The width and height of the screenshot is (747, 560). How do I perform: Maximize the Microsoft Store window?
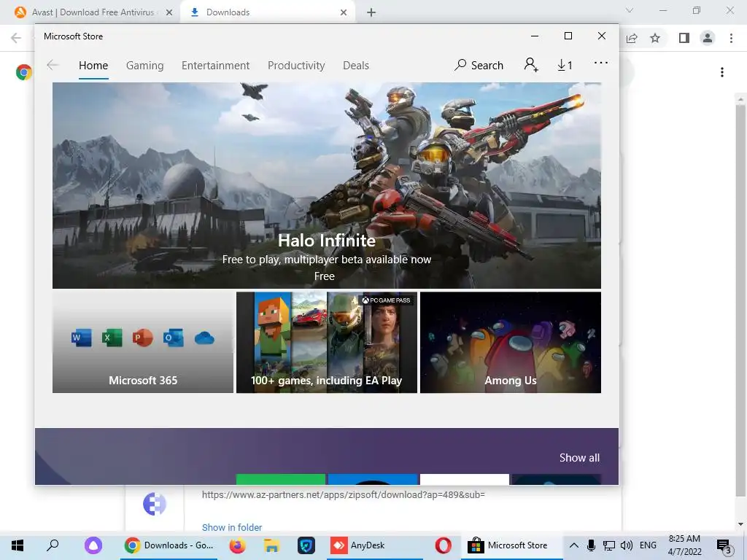pyautogui.click(x=568, y=36)
